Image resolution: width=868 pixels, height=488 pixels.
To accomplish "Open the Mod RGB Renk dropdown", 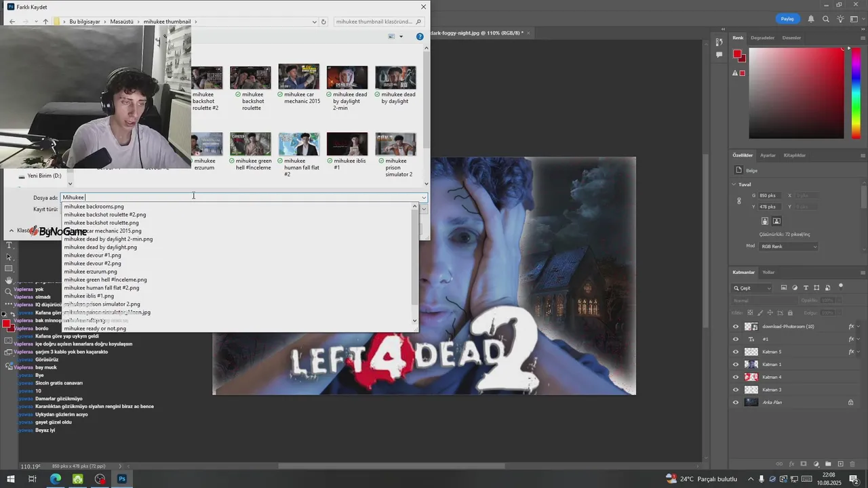I will (x=789, y=247).
